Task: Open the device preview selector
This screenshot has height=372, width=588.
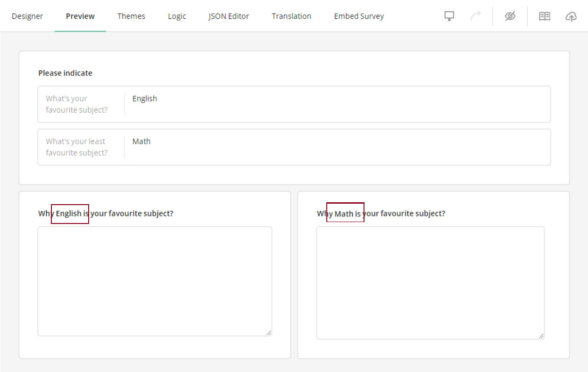Action: [448, 16]
